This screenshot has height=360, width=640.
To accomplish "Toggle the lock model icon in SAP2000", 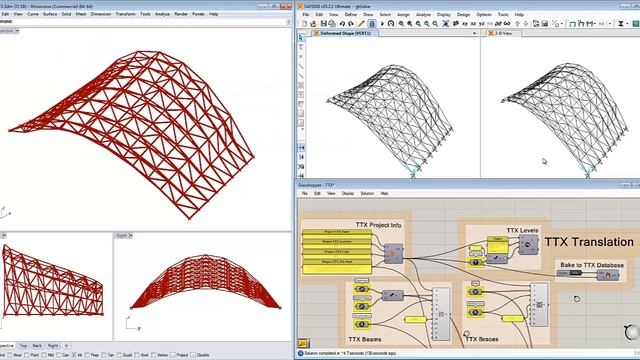I will pos(372,24).
